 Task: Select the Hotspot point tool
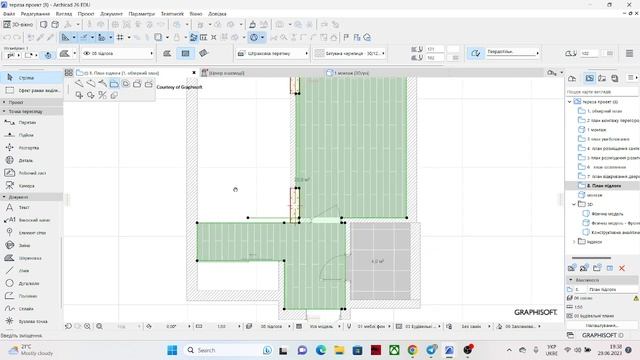[31, 321]
